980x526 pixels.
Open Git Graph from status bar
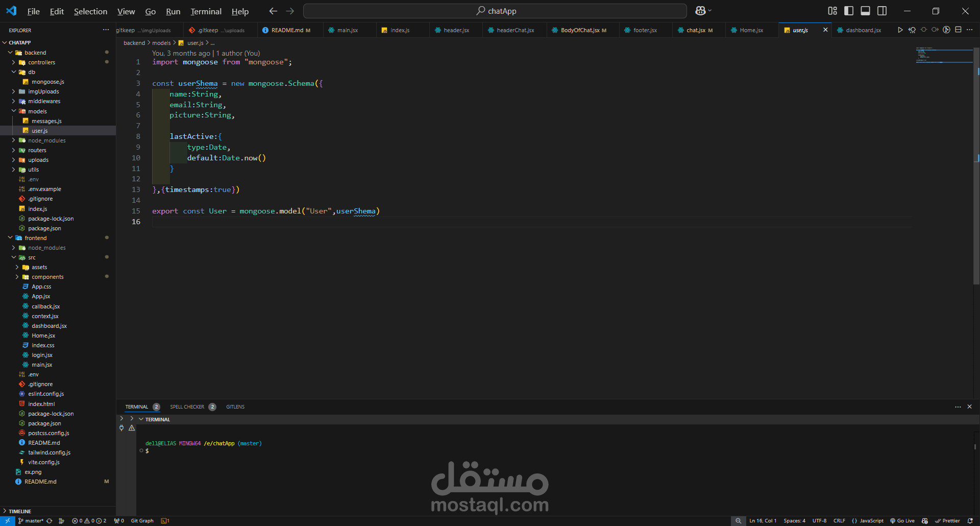click(142, 521)
